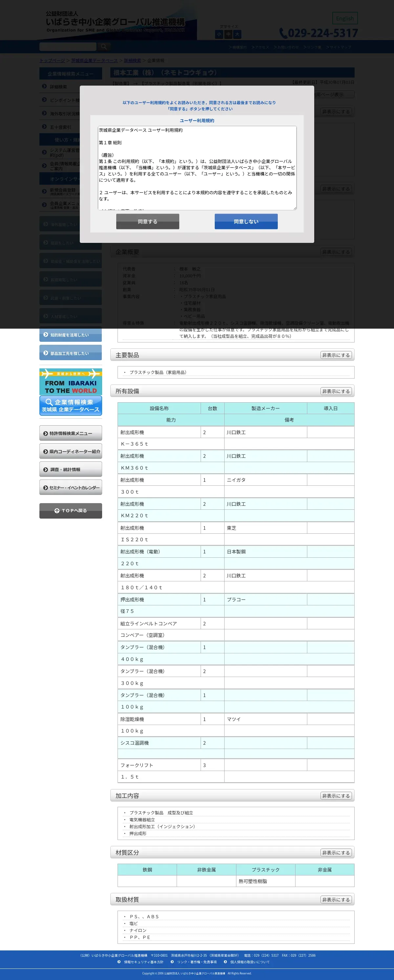394x980 pixels.
Task: Hide the 加工内容 section
Action: [x=336, y=796]
